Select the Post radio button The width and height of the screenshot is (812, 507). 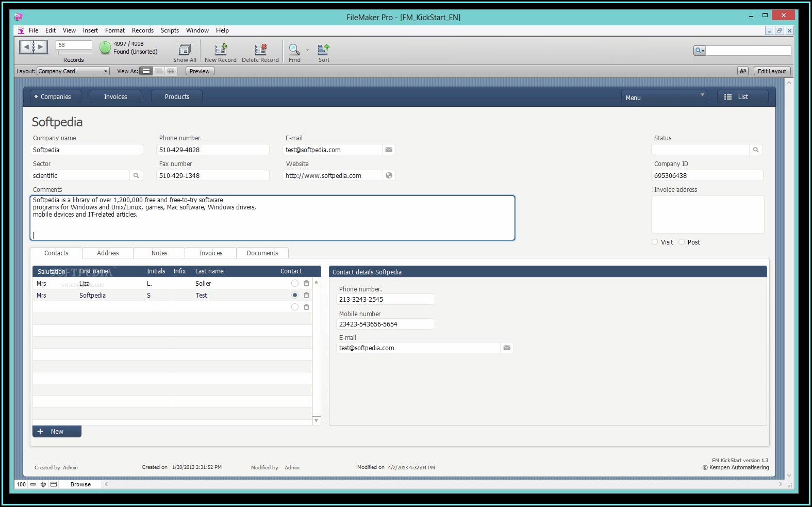682,242
